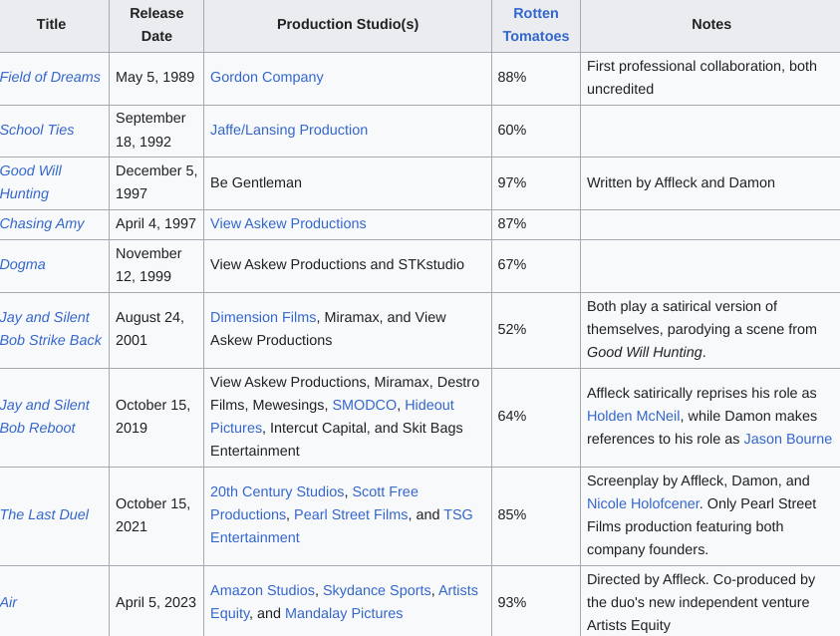Click the Nicole Holofcener link

point(643,503)
